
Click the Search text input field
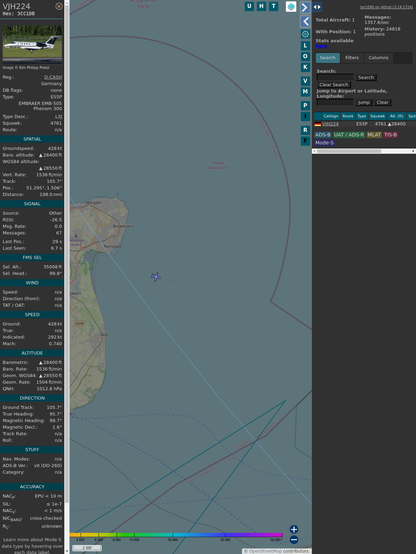335,77
